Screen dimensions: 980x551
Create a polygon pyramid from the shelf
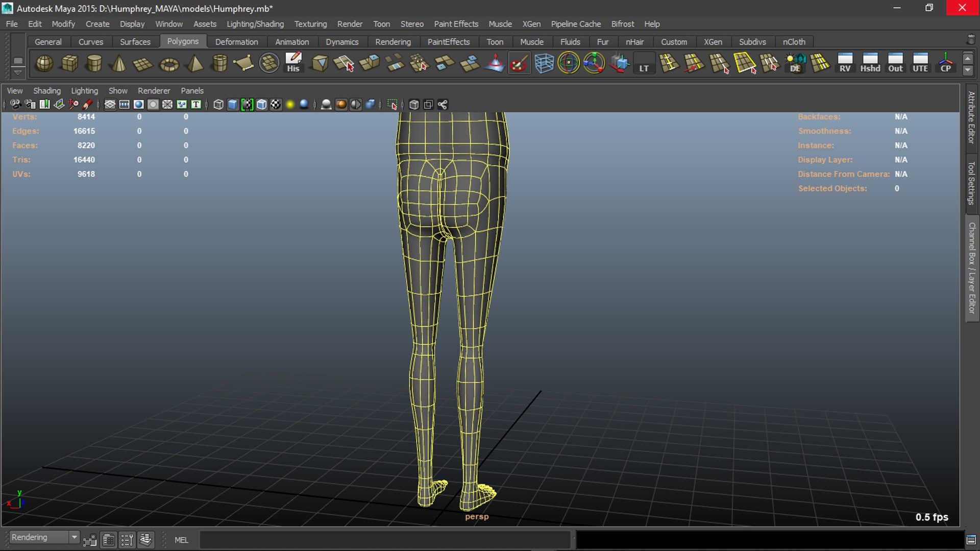tap(194, 63)
